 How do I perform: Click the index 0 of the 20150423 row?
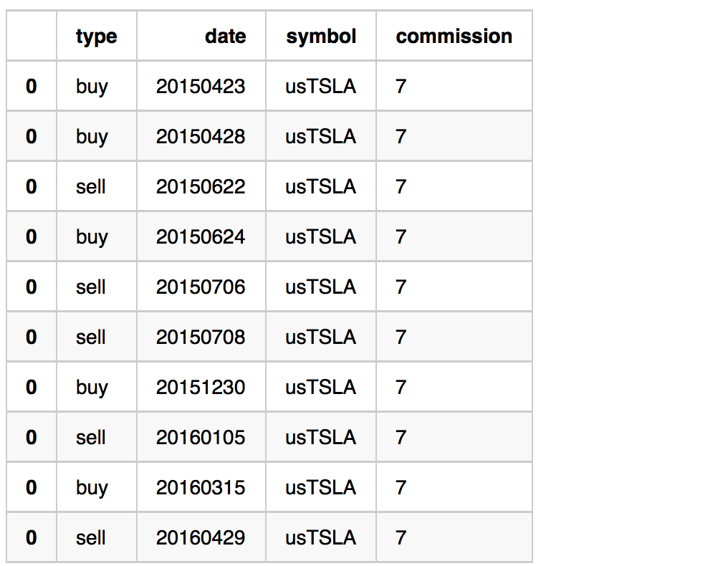click(x=31, y=87)
